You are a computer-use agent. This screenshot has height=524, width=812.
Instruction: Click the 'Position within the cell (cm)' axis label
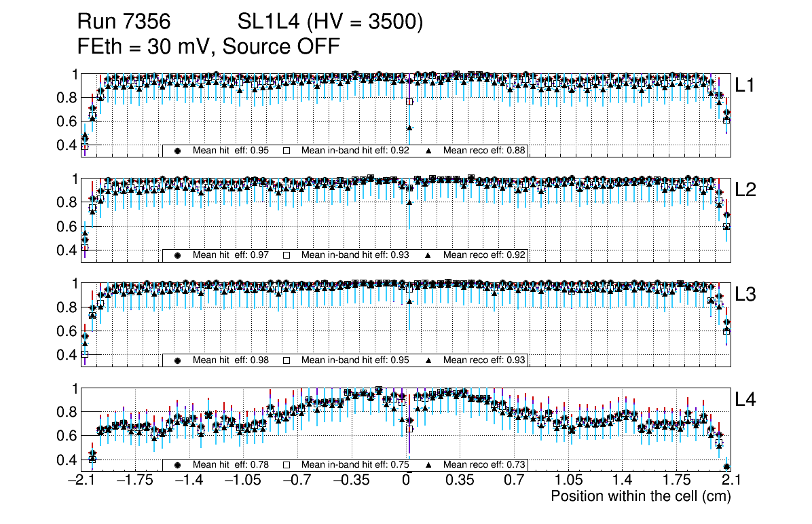(640, 496)
